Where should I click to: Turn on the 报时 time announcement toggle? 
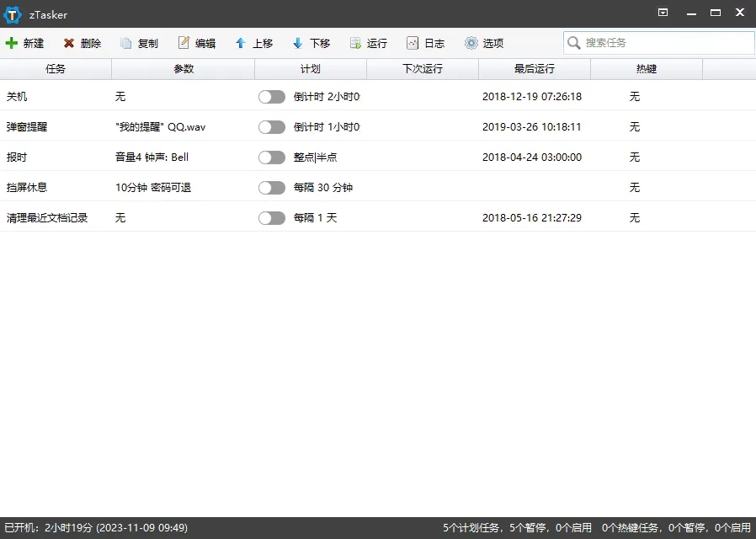tap(272, 157)
